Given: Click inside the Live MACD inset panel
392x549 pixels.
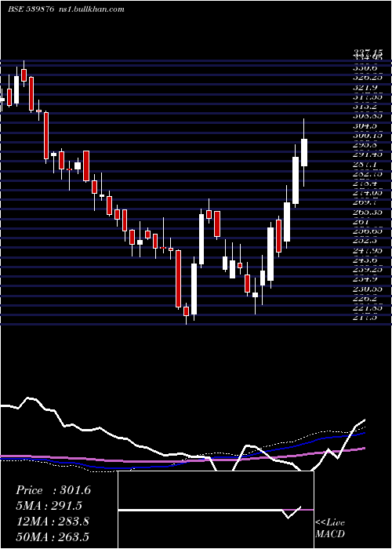Looking at the screenshot, I should coord(216,510).
